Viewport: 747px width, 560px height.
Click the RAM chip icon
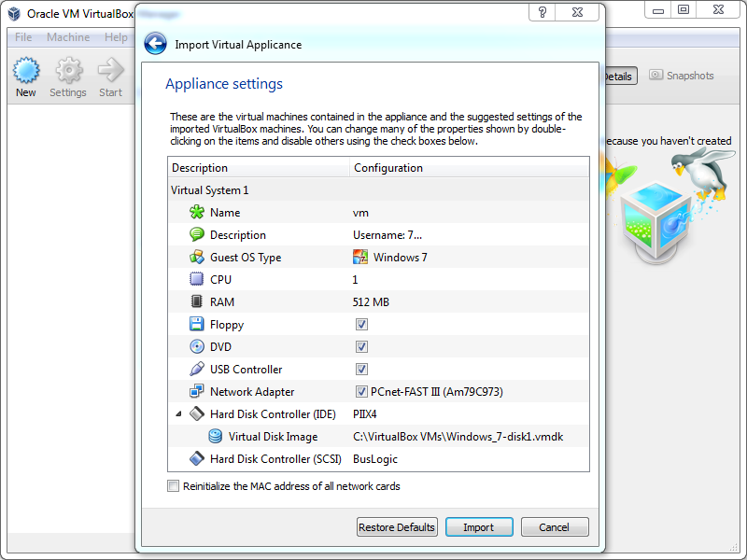[x=196, y=302]
